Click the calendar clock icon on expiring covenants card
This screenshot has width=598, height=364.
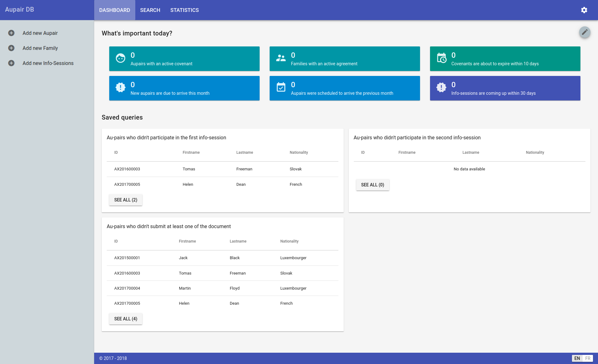441,58
